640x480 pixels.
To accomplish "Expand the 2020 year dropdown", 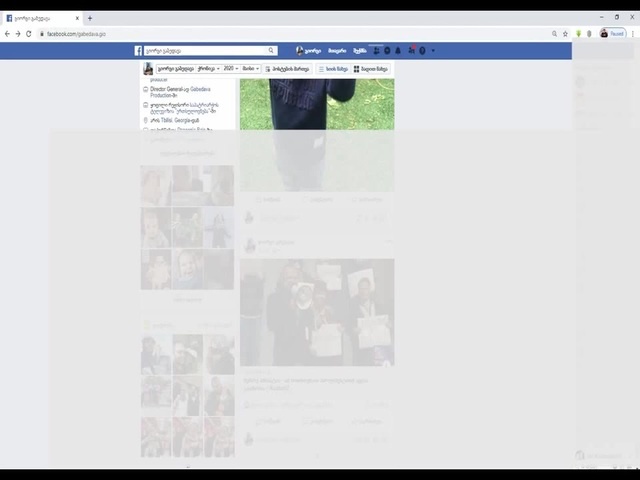I will [x=229, y=69].
